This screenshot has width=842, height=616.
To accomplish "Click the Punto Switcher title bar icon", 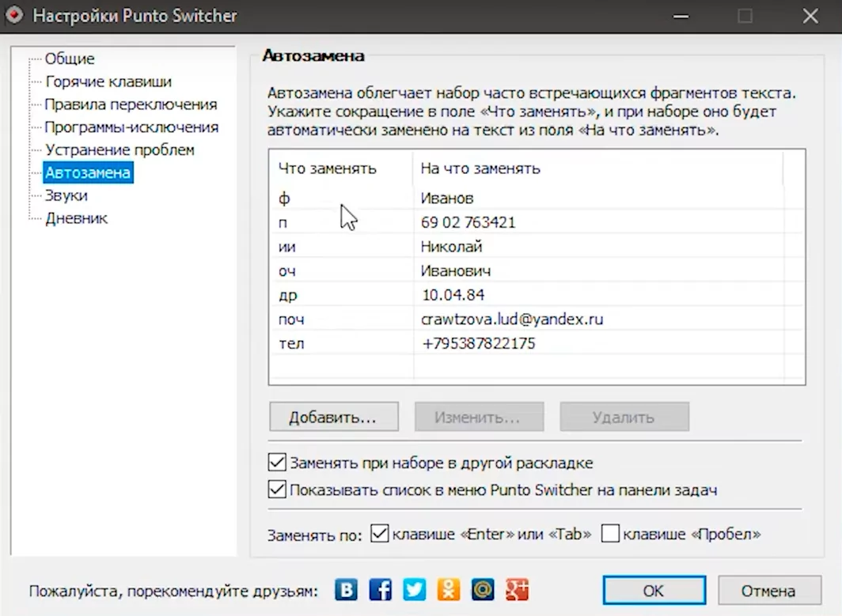I will click(14, 16).
